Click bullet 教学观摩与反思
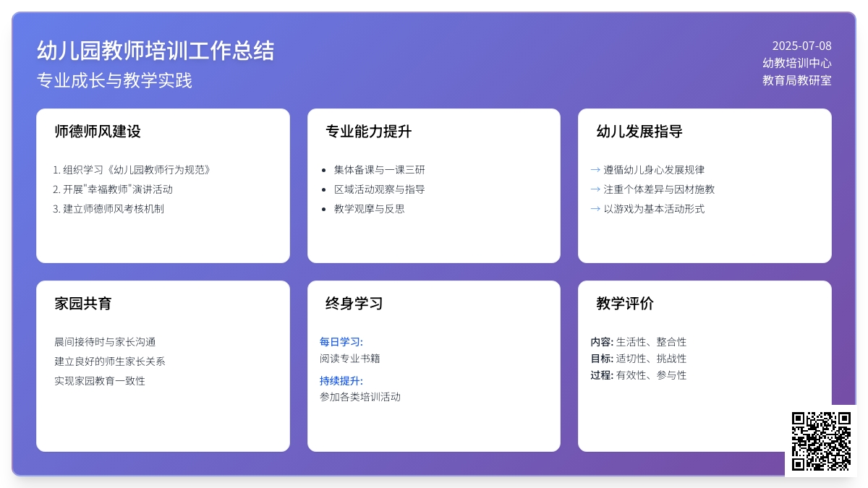This screenshot has height=488, width=868. pyautogui.click(x=370, y=209)
